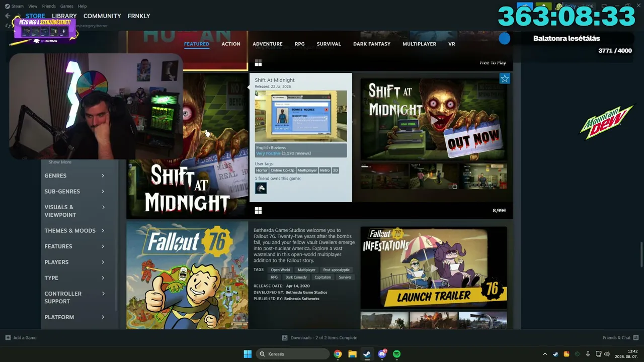Switch to the Action category tab

[231, 44]
